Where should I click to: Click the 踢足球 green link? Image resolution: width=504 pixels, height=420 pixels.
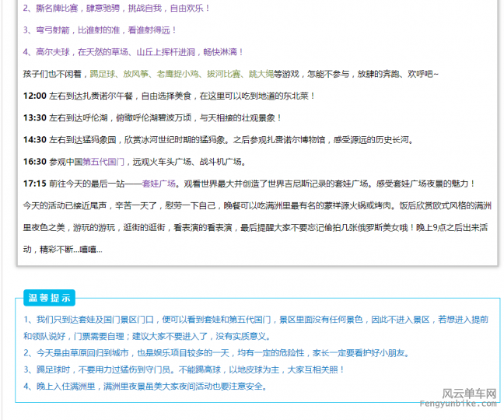[x=103, y=73]
